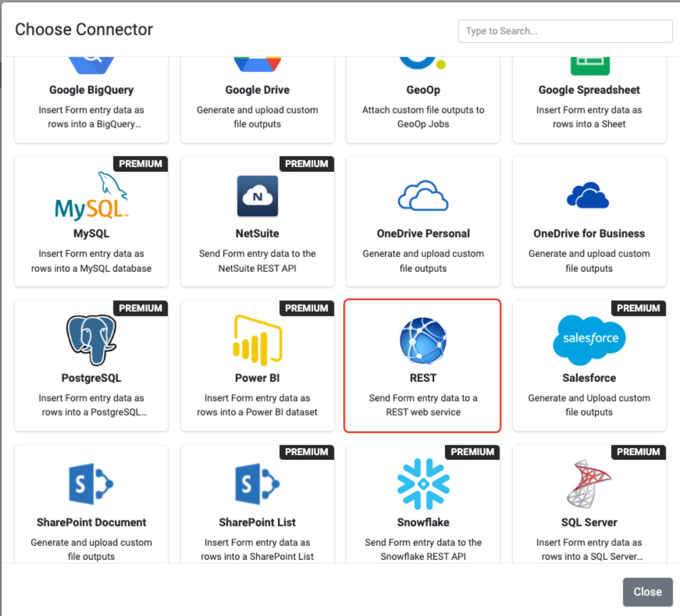Click the PostgreSQL elephant logo

coord(92,340)
